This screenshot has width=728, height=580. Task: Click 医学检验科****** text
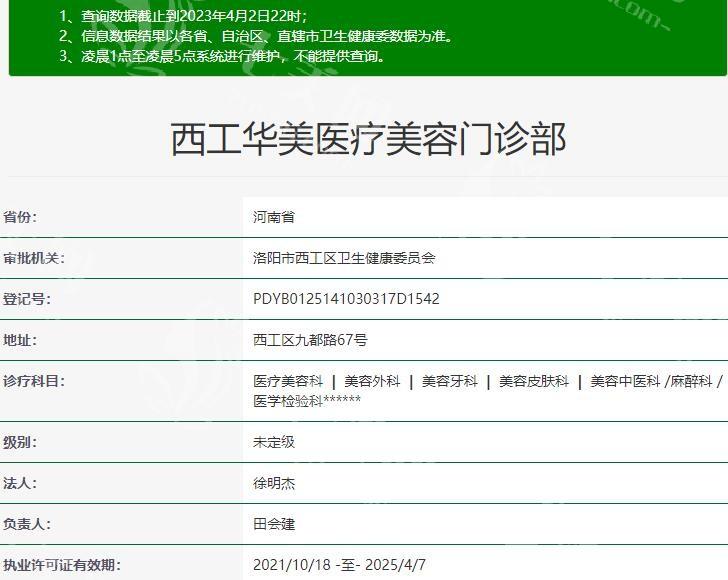(x=307, y=400)
